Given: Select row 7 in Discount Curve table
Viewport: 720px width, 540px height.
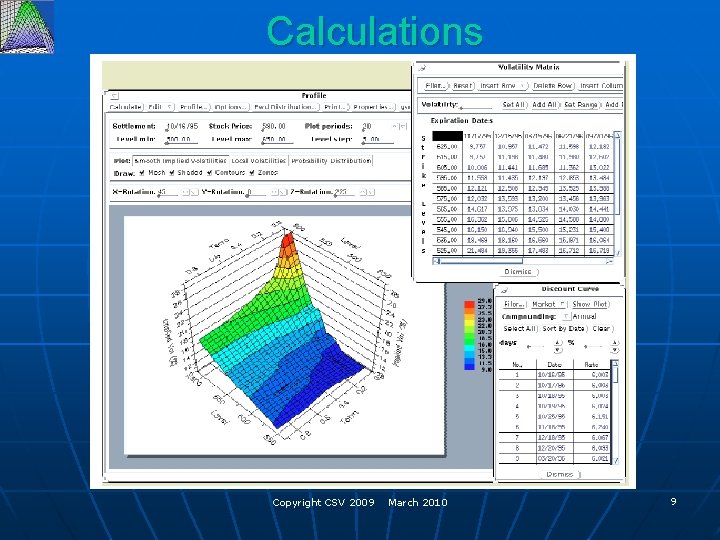Looking at the screenshot, I should (x=554, y=438).
